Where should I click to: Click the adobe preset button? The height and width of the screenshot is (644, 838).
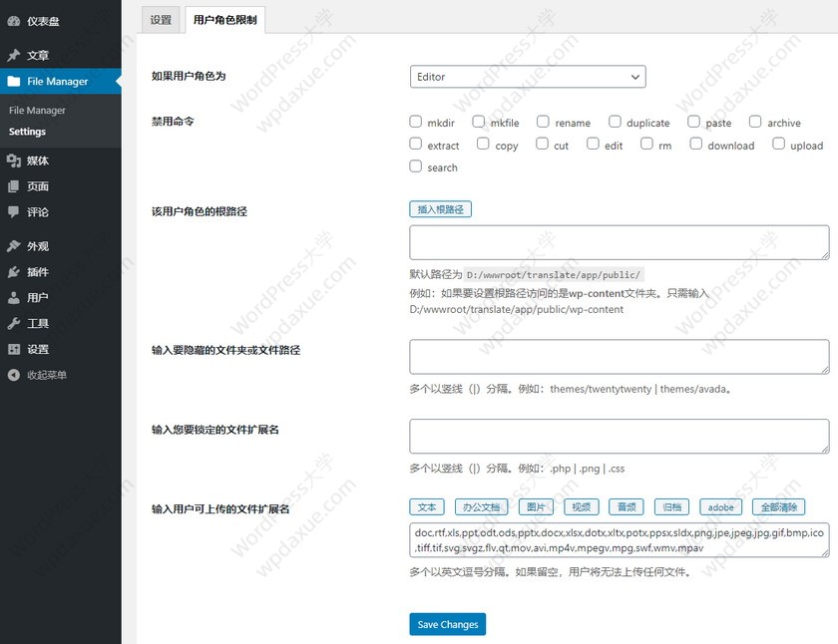pos(721,506)
